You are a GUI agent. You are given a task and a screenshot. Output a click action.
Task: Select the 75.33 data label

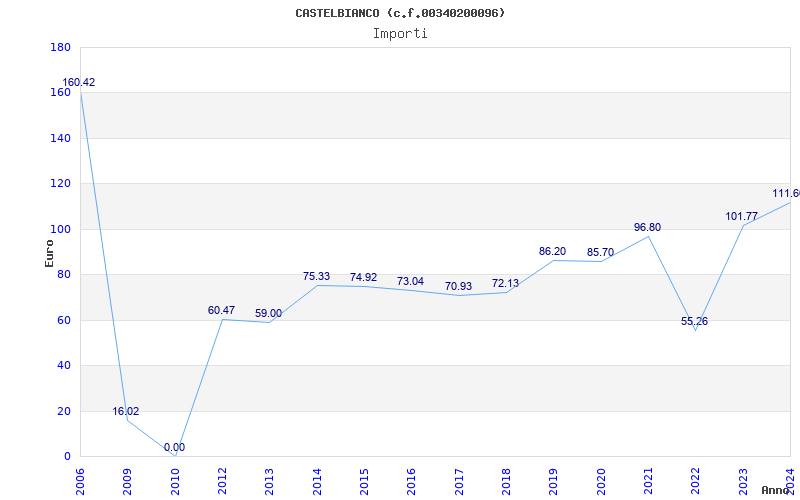click(x=316, y=277)
